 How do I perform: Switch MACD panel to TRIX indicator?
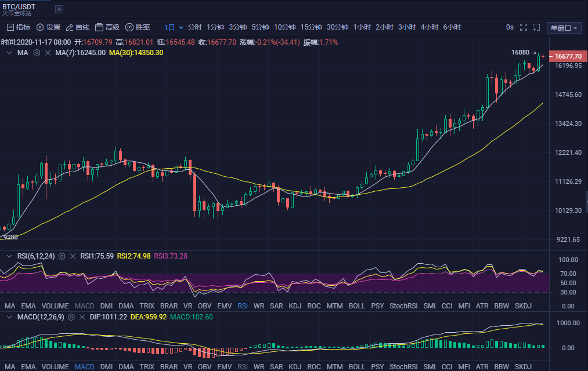coord(147,367)
